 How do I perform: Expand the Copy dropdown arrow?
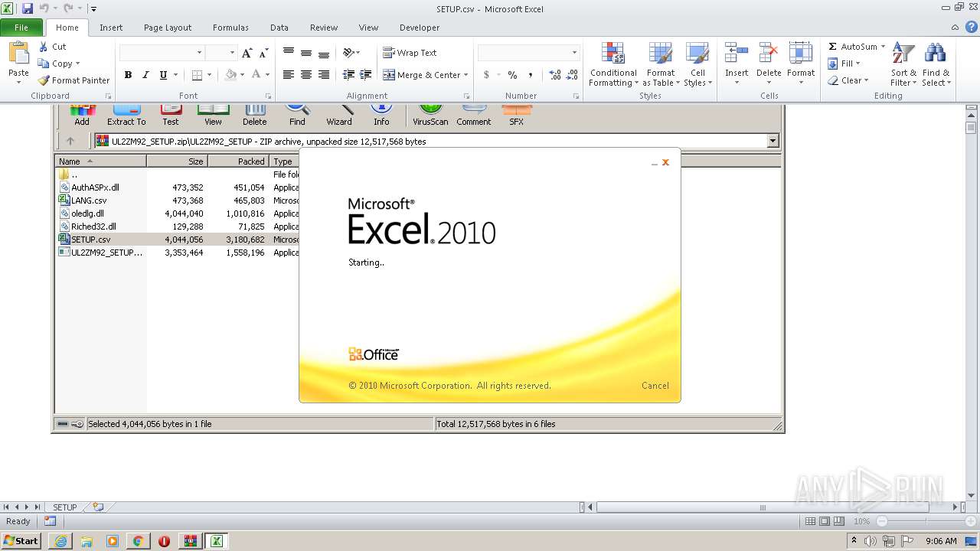tap(77, 64)
